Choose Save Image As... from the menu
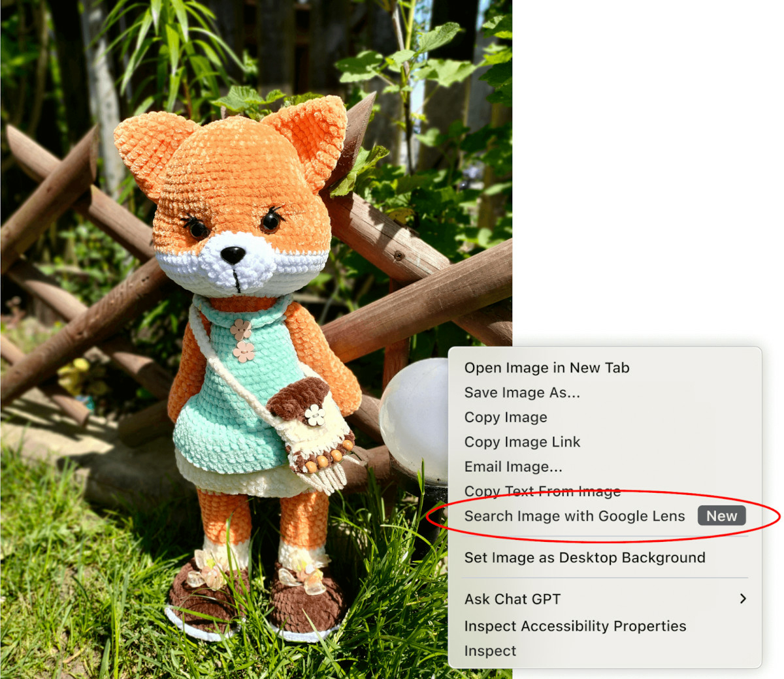 pyautogui.click(x=521, y=392)
